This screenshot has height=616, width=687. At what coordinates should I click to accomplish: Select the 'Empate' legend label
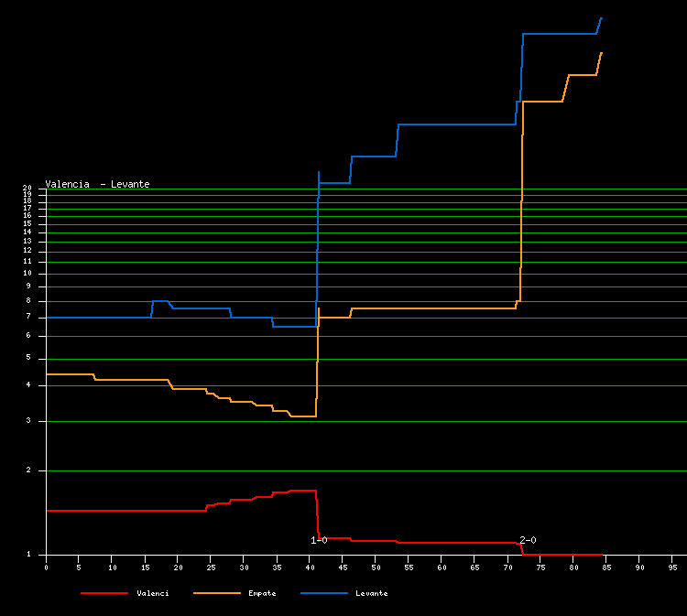click(x=262, y=593)
